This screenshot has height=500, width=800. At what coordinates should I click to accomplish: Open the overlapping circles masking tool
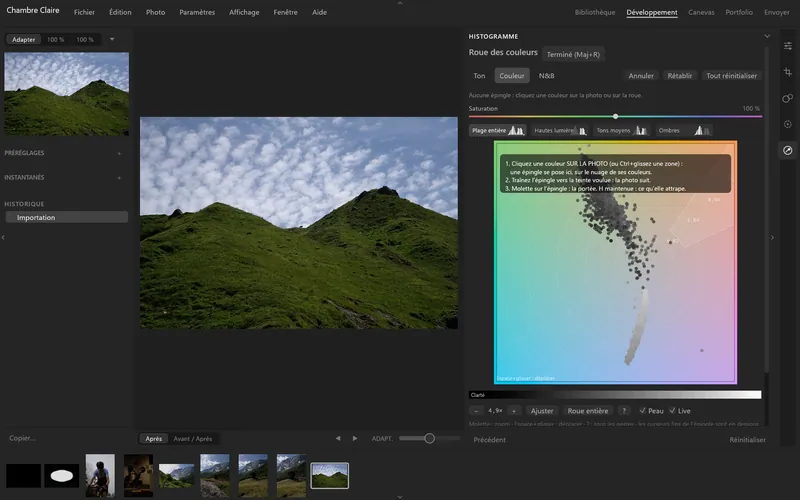[788, 98]
